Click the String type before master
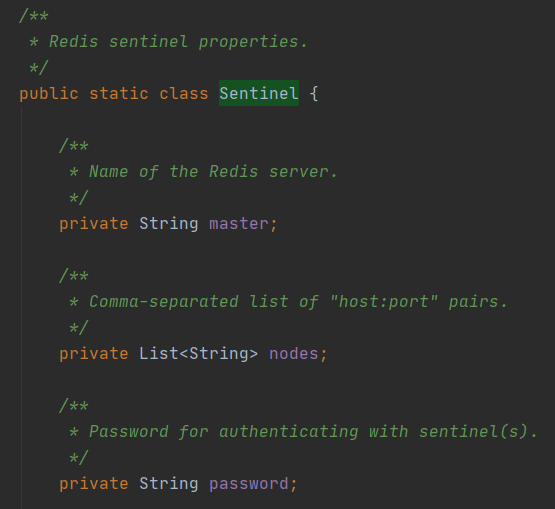 point(168,223)
